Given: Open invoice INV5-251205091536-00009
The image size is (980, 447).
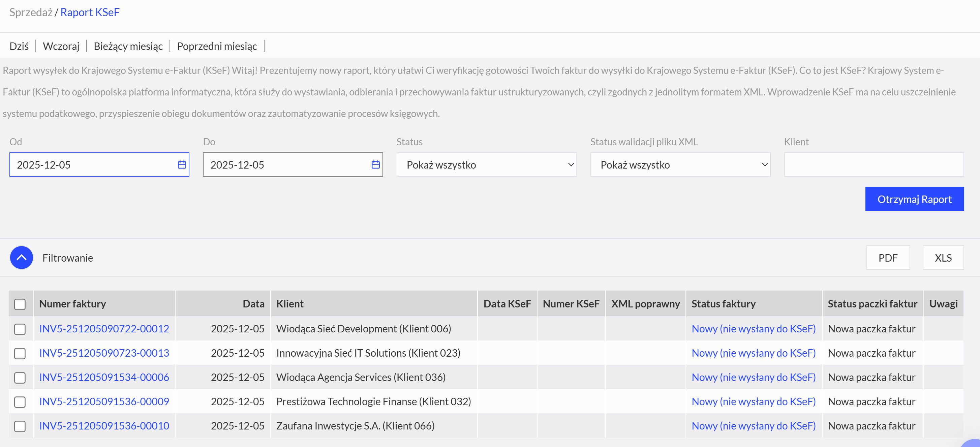Looking at the screenshot, I should point(104,402).
